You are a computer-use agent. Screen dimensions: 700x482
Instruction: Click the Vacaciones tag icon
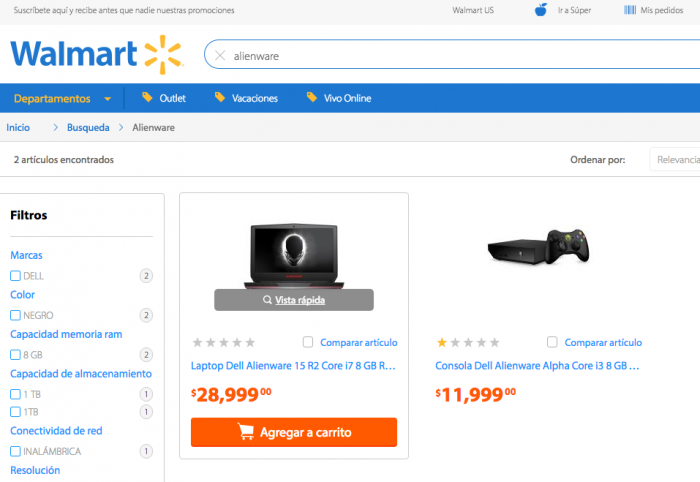(220, 98)
